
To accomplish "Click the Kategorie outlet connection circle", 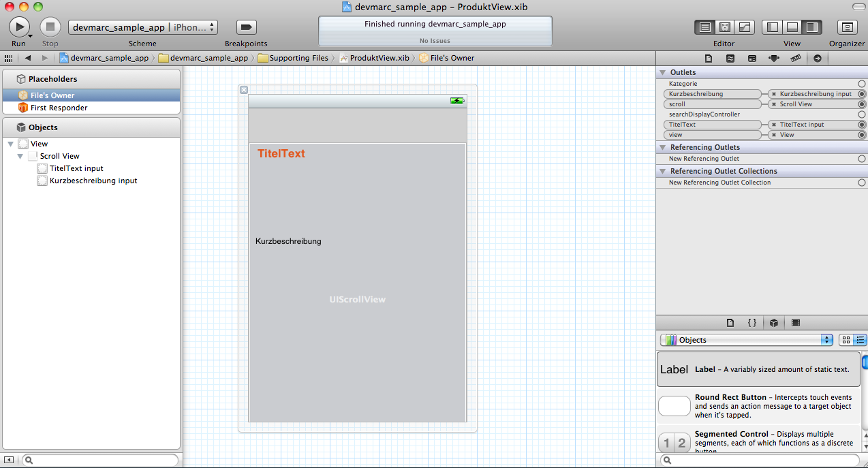I will coord(862,84).
